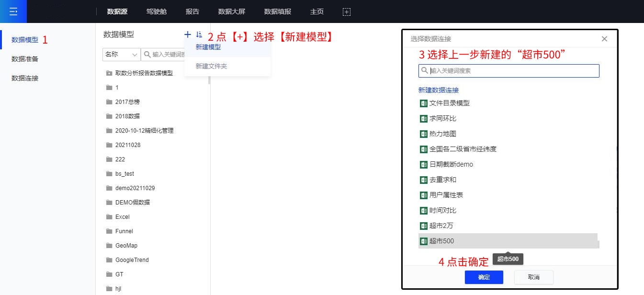Open the 2020-10-12精细化管理 folder
The width and height of the screenshot is (644, 295).
(x=144, y=131)
